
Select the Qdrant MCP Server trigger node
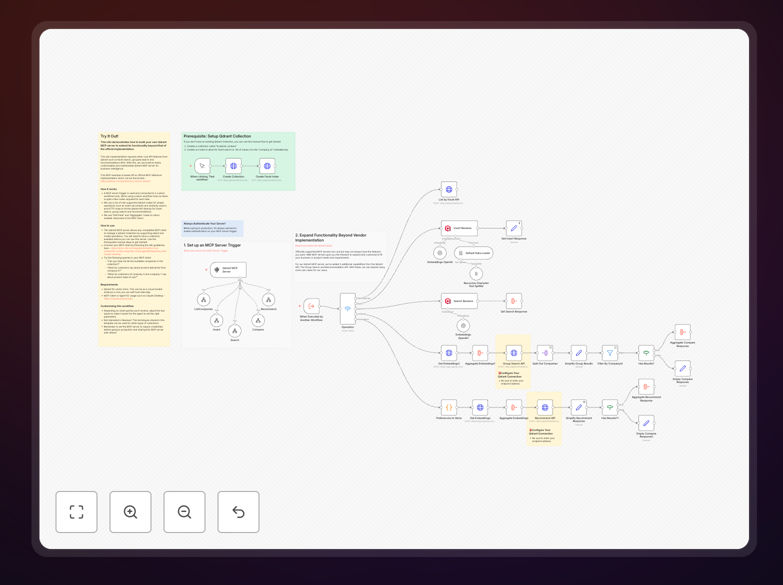tap(228, 270)
